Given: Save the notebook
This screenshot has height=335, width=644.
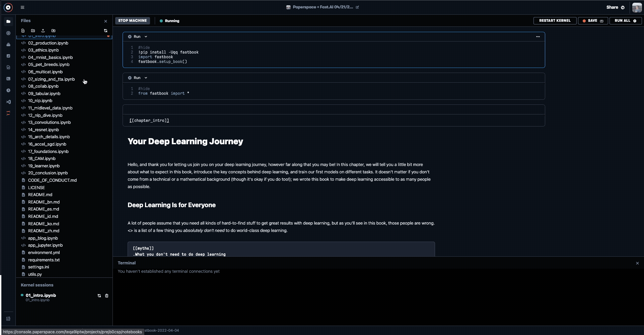Looking at the screenshot, I should [593, 21].
